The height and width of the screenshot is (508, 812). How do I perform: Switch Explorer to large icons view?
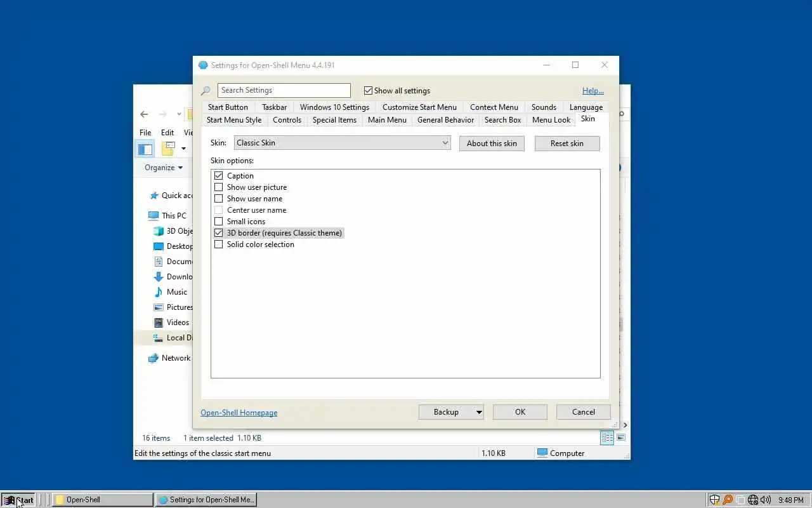tap(621, 438)
